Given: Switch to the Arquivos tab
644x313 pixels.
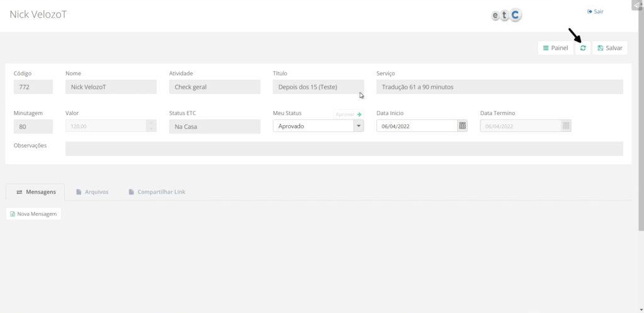Looking at the screenshot, I should point(92,192).
